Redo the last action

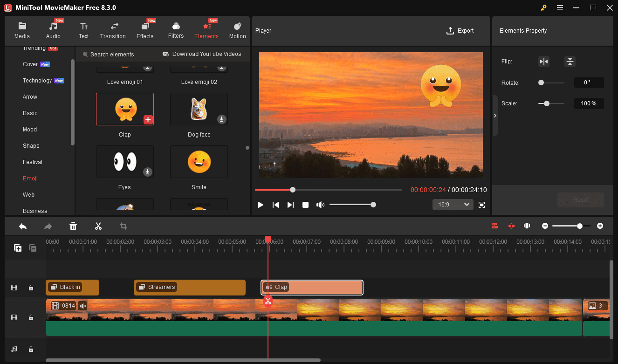coord(48,226)
